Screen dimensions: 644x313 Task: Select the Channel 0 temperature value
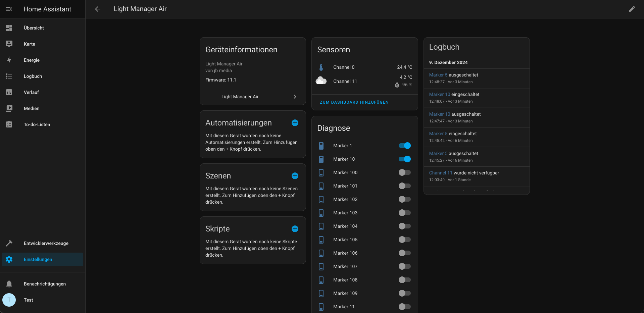[x=405, y=67]
